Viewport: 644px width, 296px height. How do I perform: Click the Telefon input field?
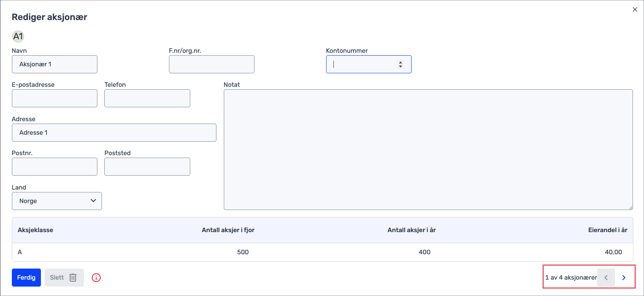point(147,98)
